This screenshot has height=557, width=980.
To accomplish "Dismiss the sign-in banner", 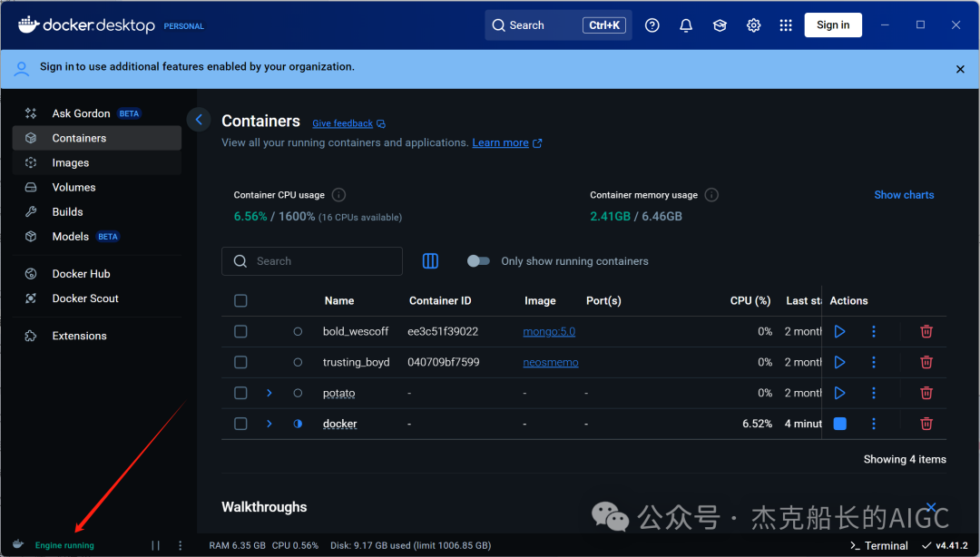I will point(960,69).
